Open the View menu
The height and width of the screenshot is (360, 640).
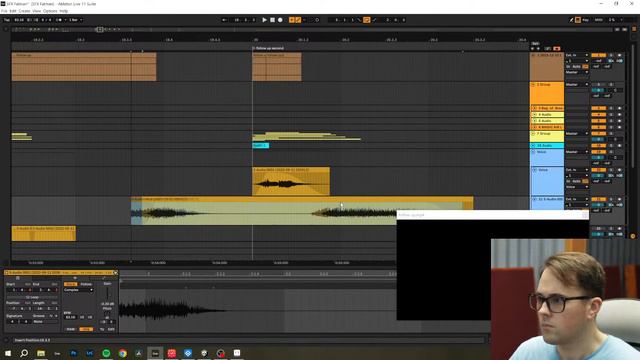point(36,11)
